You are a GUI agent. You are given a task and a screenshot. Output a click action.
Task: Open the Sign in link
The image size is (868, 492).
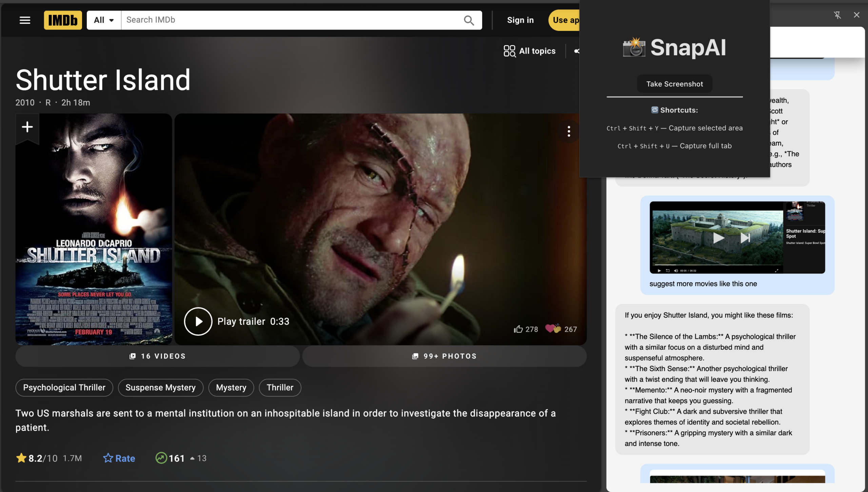pos(520,20)
